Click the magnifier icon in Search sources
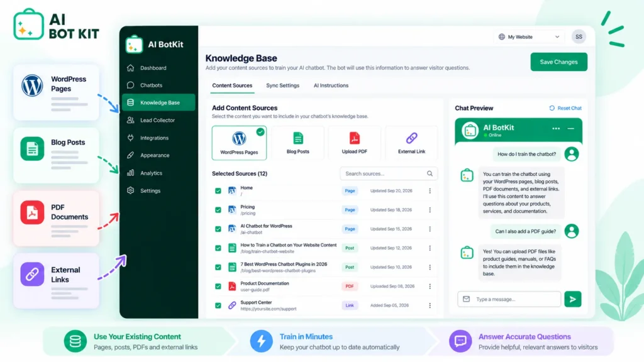 pos(430,173)
